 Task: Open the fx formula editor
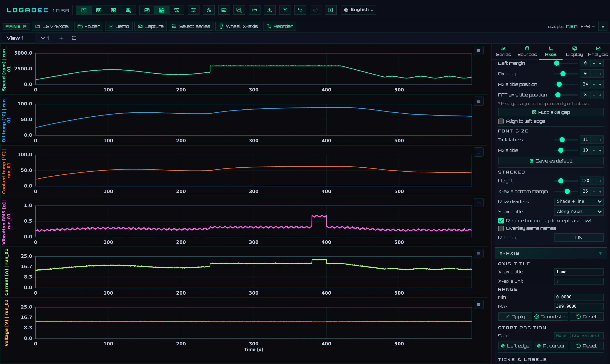[209, 10]
